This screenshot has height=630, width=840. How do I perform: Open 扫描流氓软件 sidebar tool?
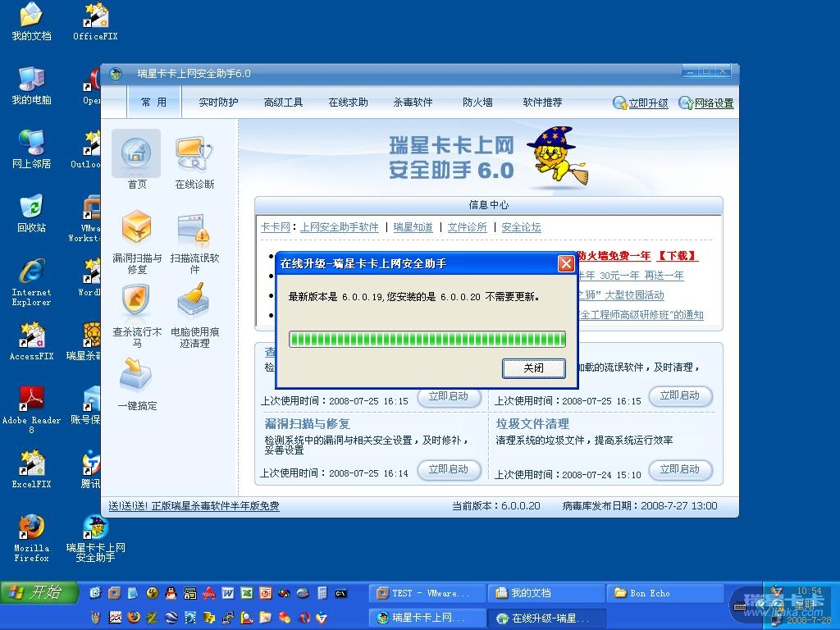pos(195,243)
